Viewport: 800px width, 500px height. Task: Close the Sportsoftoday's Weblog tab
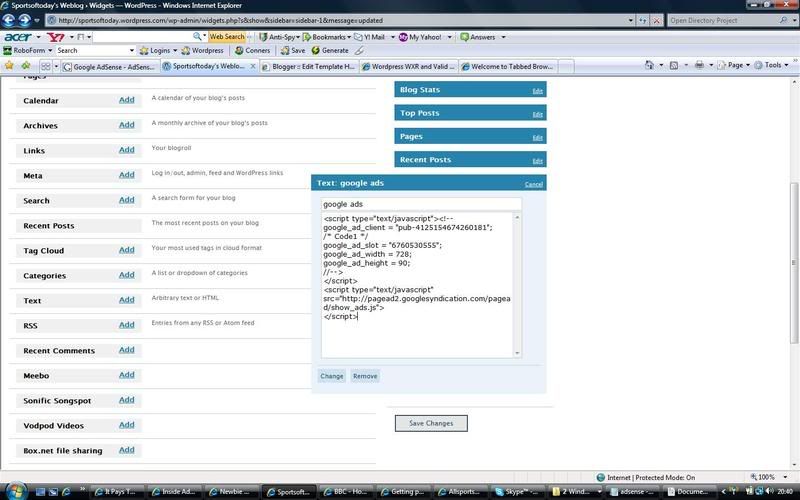coord(253,66)
